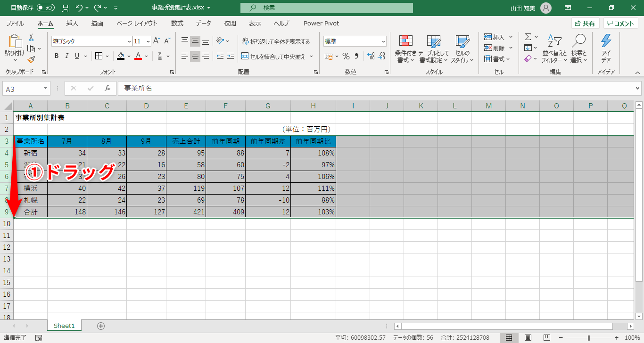Click the Comments (コメント) button
Image resolution: width=644 pixels, height=343 pixels.
(621, 23)
